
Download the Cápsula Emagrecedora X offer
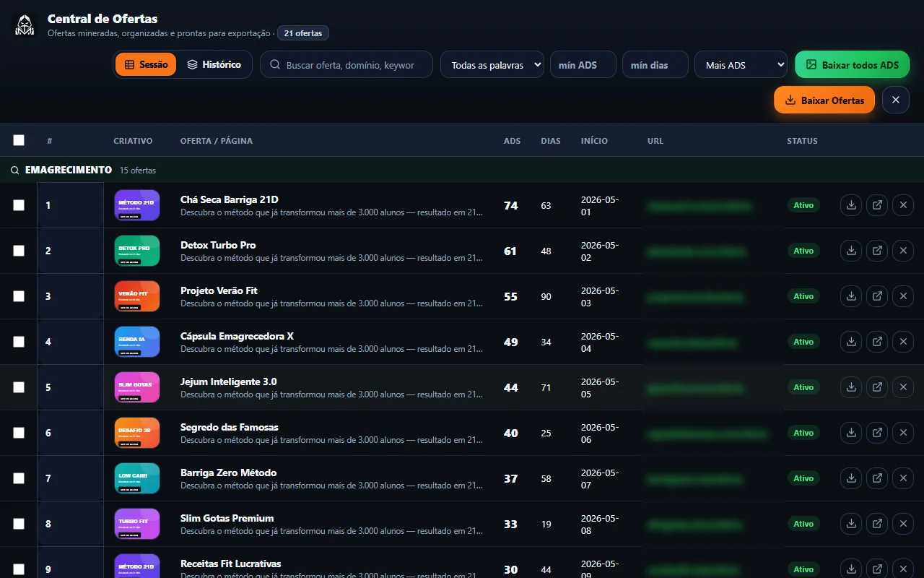851,342
